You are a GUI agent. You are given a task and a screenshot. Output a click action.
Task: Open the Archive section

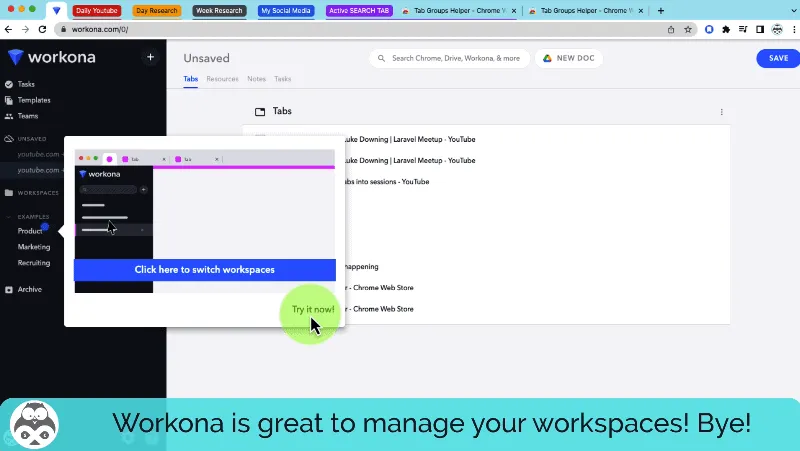click(30, 289)
